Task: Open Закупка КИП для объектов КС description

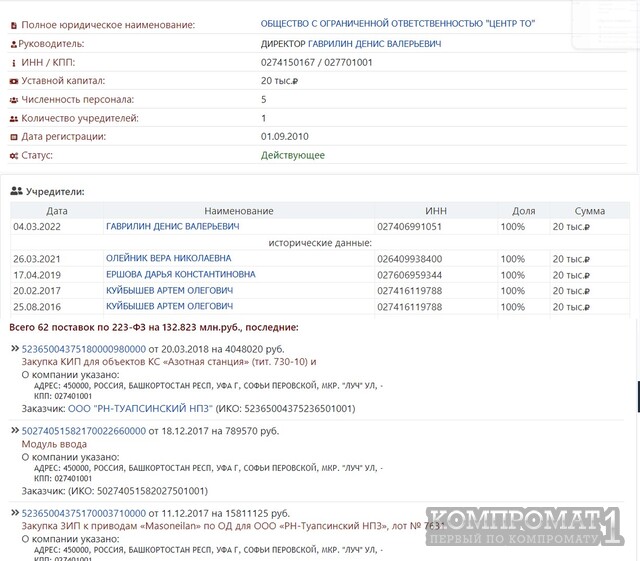Action: point(169,362)
